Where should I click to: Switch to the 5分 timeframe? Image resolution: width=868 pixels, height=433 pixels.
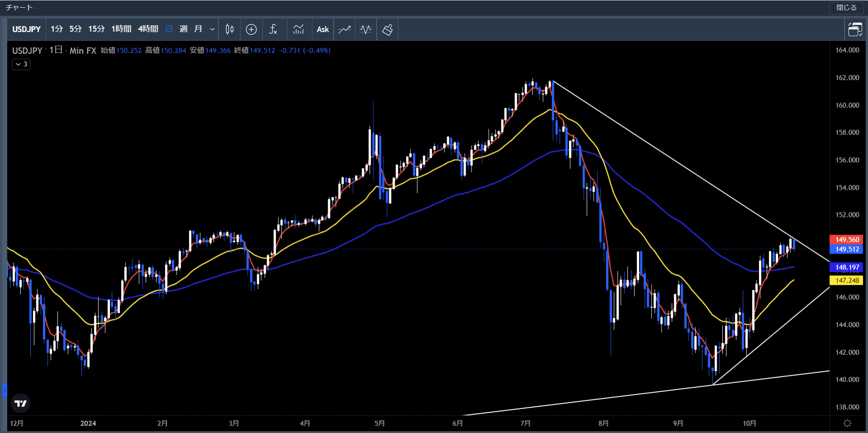click(75, 29)
